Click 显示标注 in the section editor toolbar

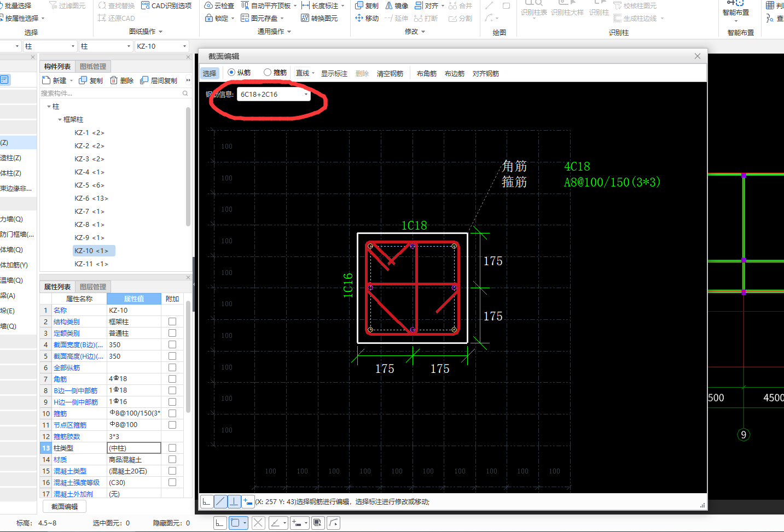tap(334, 73)
